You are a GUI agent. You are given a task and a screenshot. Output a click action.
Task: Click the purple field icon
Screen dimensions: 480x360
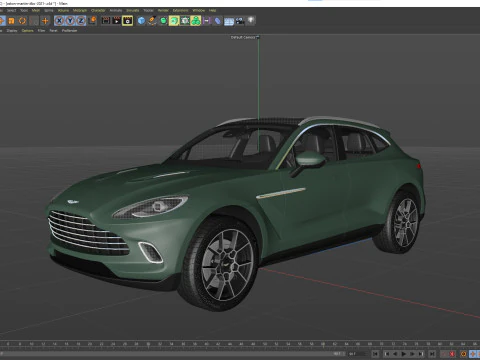pyautogui.click(x=206, y=21)
